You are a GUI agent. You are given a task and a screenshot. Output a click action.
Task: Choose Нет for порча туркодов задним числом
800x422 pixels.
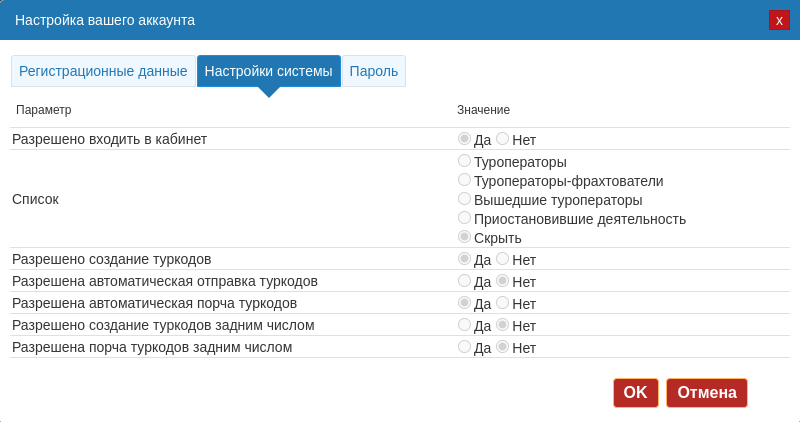coord(503,347)
